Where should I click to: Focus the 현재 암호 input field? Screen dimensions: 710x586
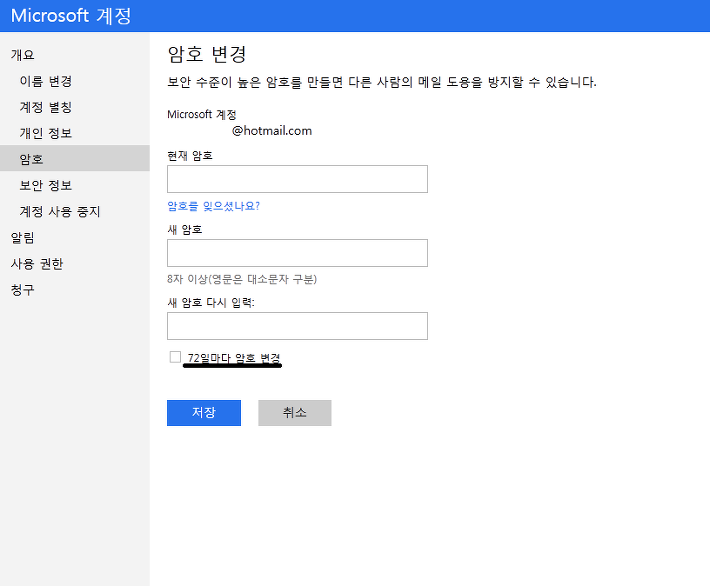(x=297, y=179)
